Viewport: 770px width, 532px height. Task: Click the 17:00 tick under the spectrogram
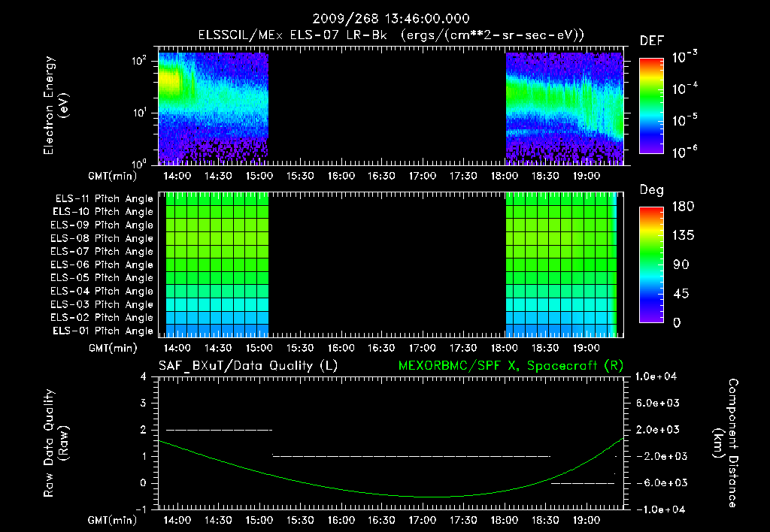click(423, 176)
